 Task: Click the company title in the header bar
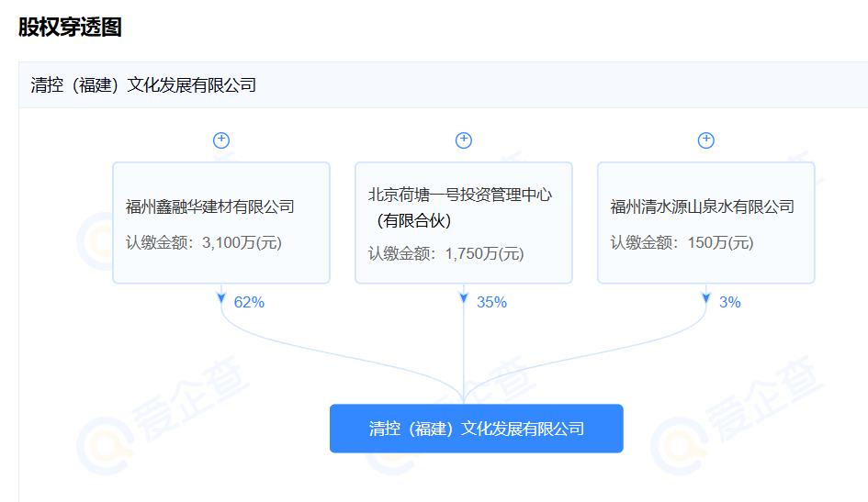pos(143,85)
